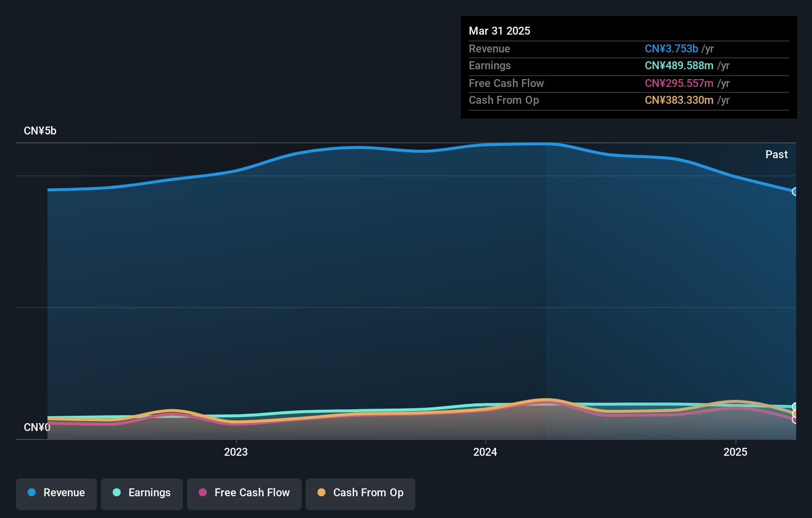Click the Earnings row label in tooltip

coord(490,65)
